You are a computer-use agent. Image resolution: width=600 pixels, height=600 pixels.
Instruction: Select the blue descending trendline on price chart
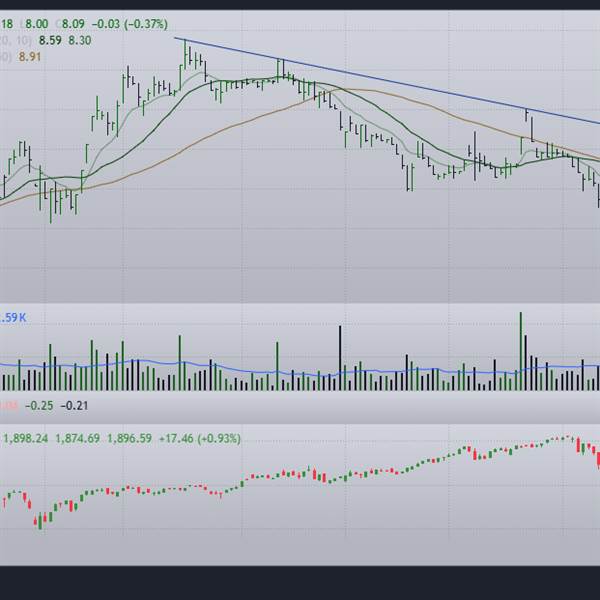coord(386,81)
